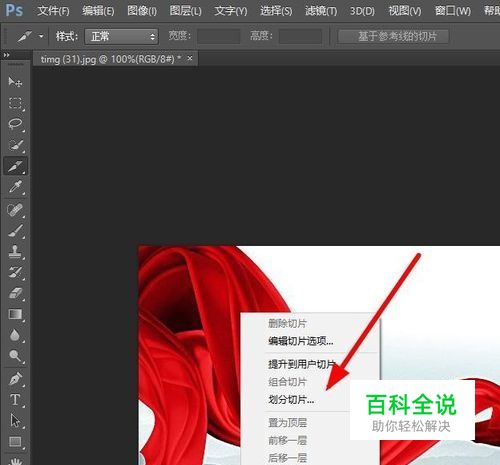Choose 提升到用户切片 in context menu
Image resolution: width=500 pixels, height=465 pixels.
301,364
